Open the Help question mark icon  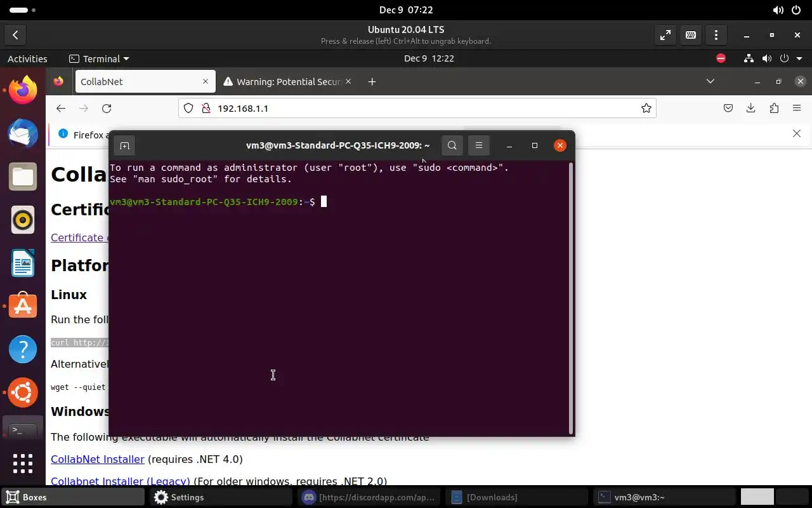tap(23, 349)
